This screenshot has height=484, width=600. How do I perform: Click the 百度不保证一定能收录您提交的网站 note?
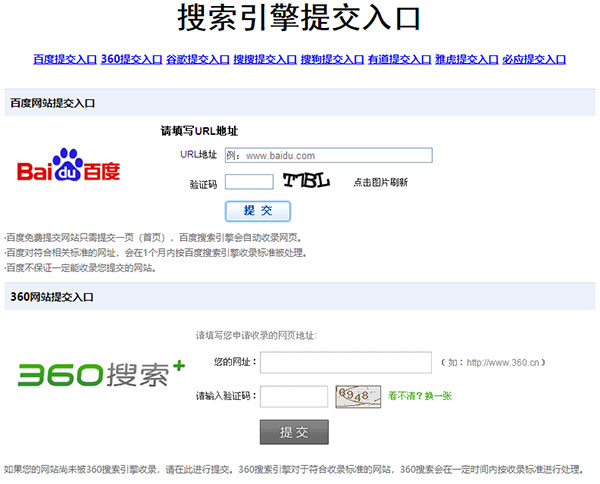[x=81, y=268]
